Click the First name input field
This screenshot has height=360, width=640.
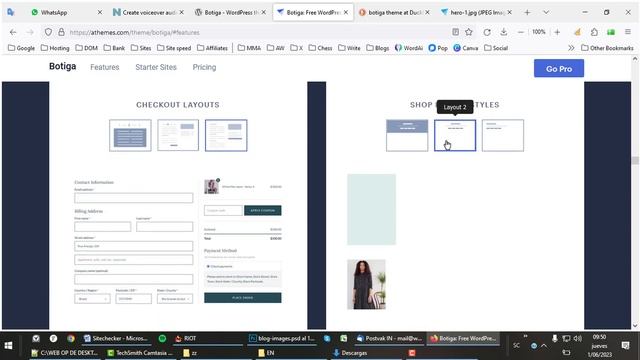pyautogui.click(x=103, y=227)
